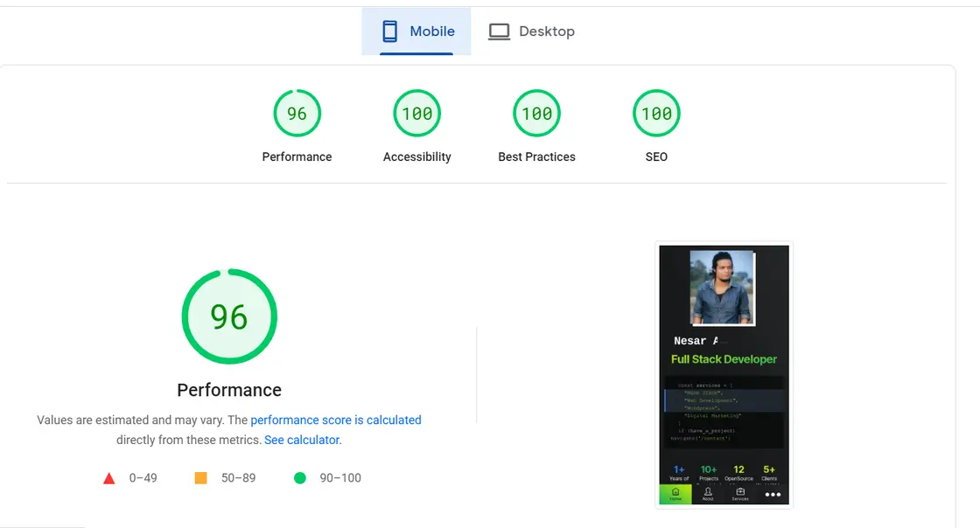Viewport: 980px width, 528px height.
Task: Click the 'Best Practices' label
Action: pos(537,156)
